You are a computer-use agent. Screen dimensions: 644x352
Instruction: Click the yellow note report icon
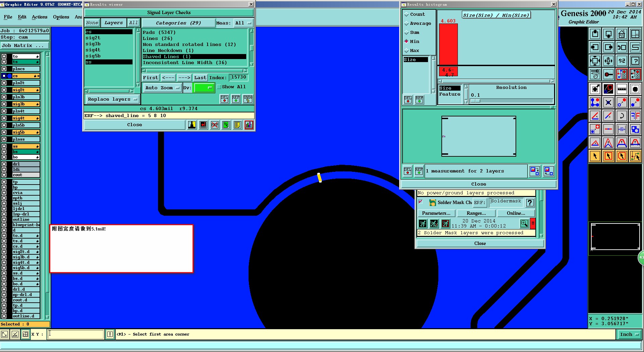point(237,125)
